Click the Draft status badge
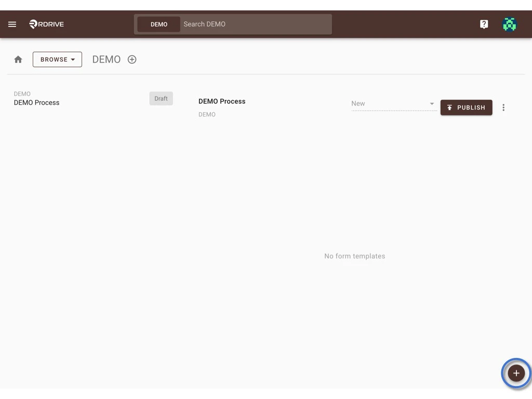Screen dimensions: 532x399 pos(161,98)
